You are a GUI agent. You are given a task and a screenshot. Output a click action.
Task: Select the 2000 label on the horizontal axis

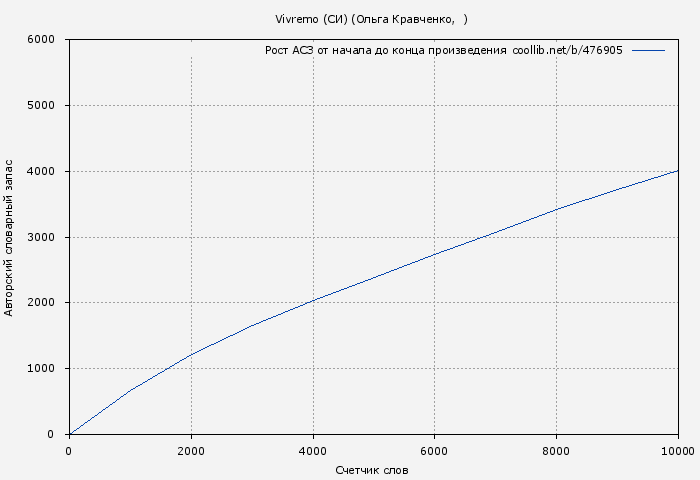point(190,451)
